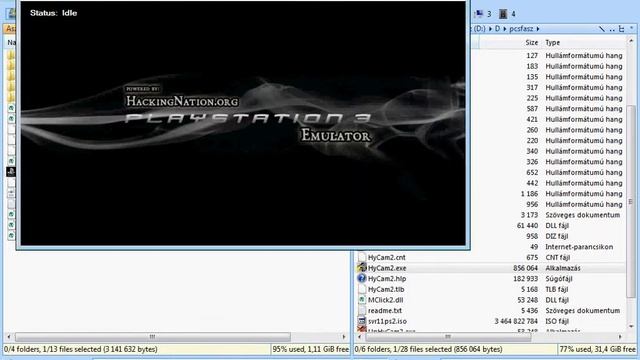Click the 'Alkalmazás' type of HyCam2.exe

coord(563,268)
